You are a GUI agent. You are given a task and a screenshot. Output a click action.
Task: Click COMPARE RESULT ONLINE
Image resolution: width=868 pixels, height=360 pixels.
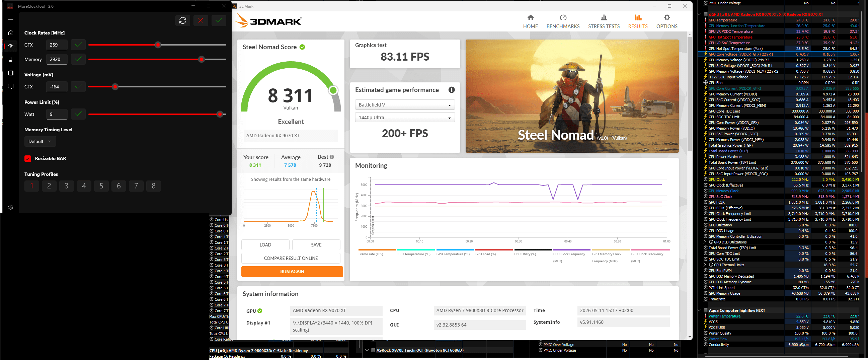[291, 259]
